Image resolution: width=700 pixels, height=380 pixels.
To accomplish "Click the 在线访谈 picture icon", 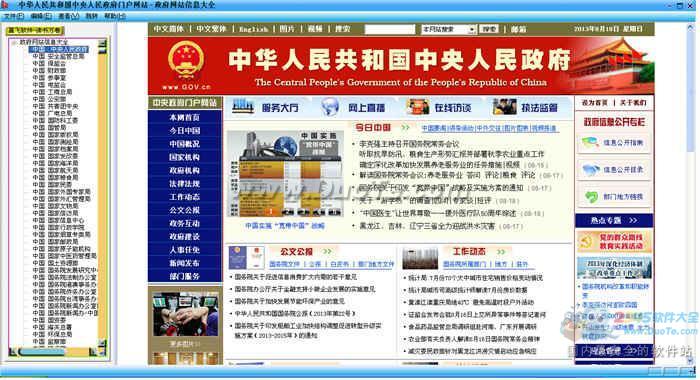I will click(x=418, y=107).
